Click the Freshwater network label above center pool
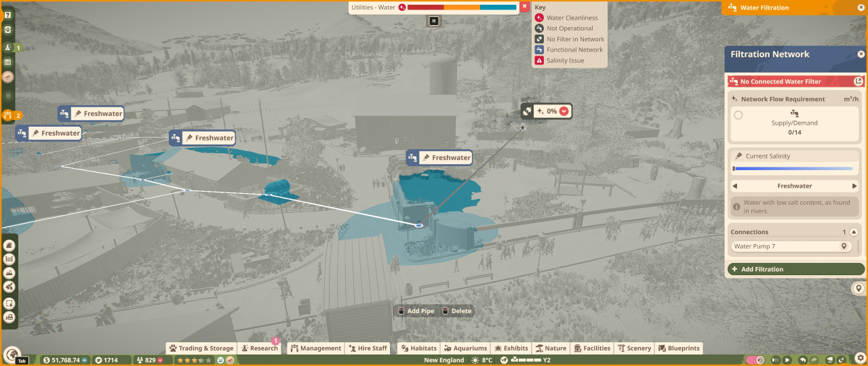Image resolution: width=868 pixels, height=366 pixels. (439, 157)
